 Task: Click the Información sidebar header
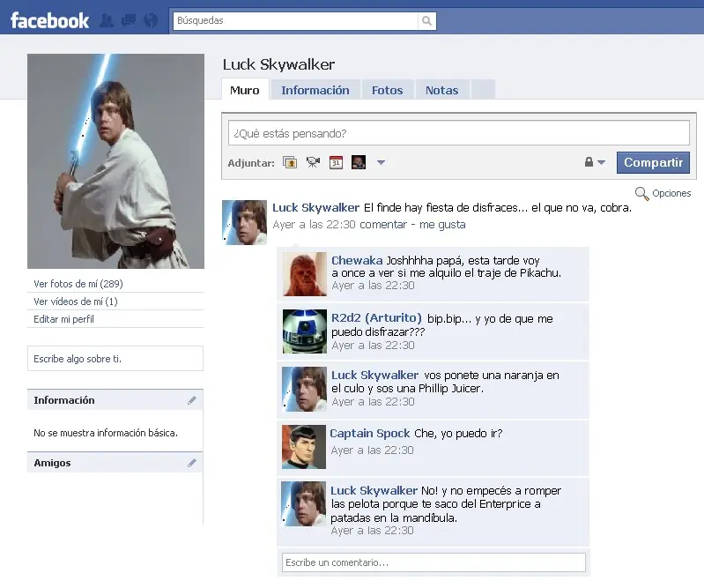point(115,399)
